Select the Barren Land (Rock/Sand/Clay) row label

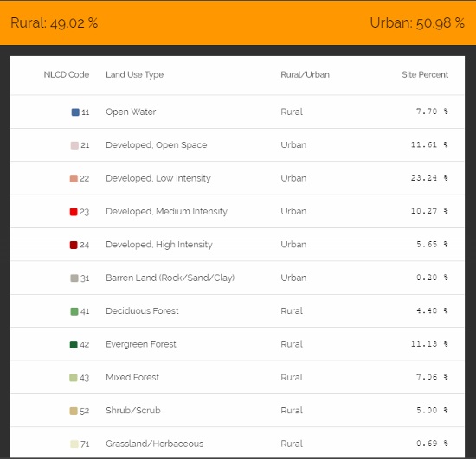point(170,278)
